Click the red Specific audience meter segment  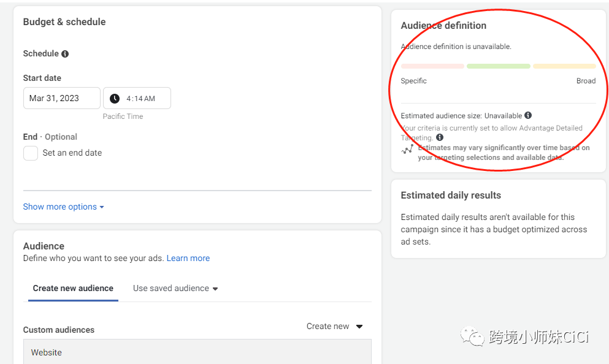tap(432, 66)
